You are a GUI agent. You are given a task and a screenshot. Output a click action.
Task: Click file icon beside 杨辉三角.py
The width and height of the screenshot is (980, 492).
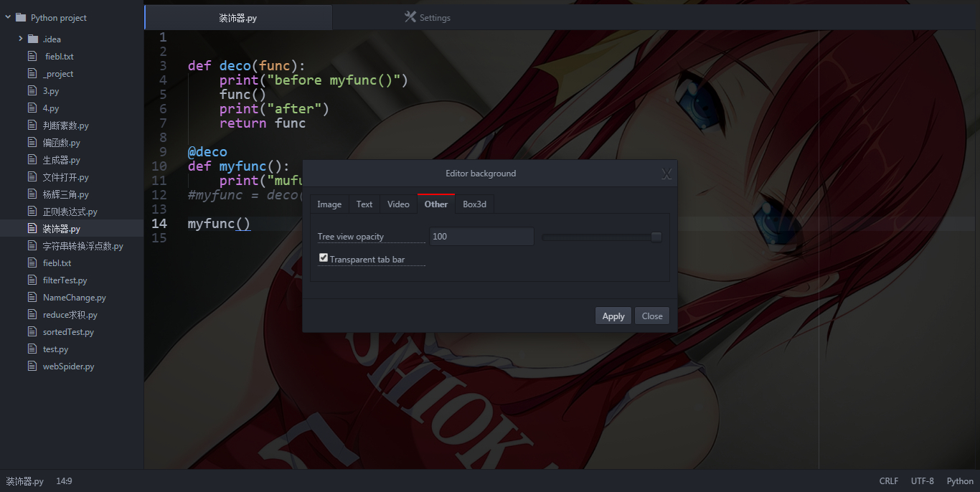tap(32, 194)
